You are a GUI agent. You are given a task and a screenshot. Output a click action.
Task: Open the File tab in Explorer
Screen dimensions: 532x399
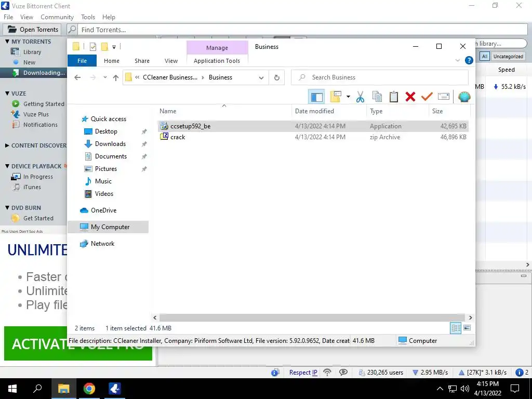tap(82, 61)
